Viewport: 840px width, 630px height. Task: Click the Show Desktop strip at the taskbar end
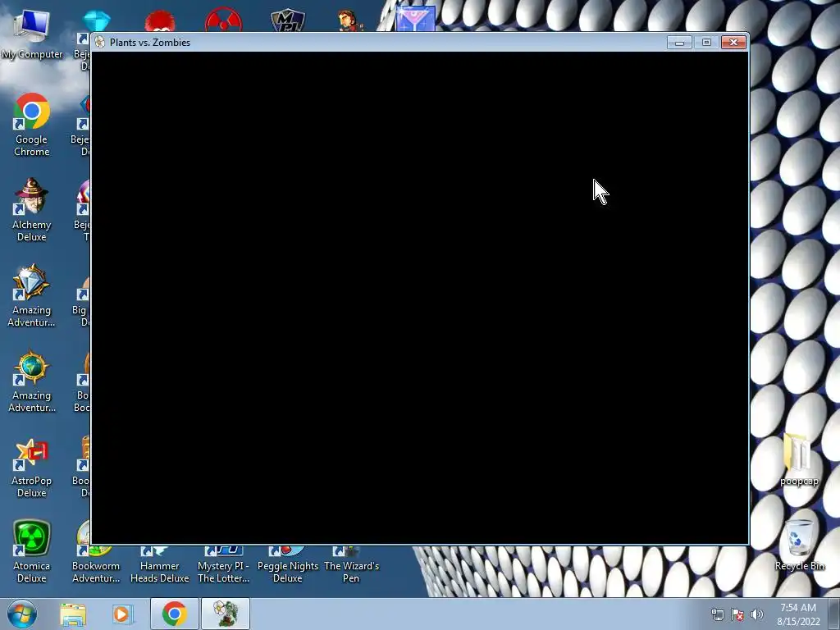(834, 614)
